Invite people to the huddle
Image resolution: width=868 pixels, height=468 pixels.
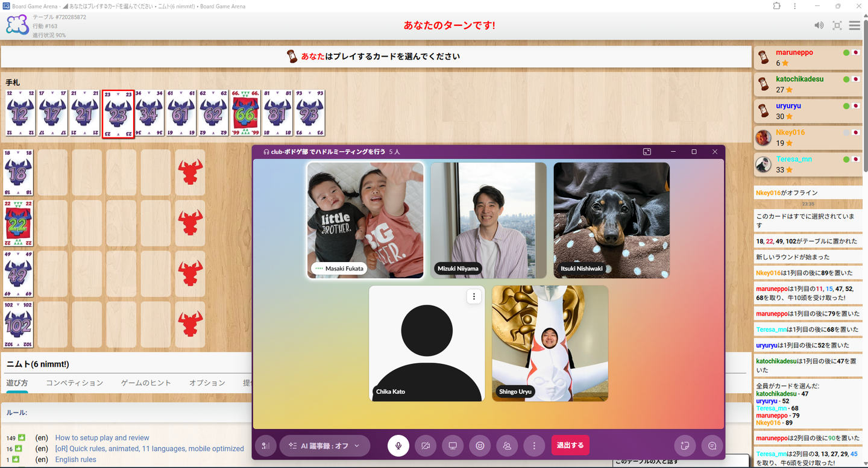(x=507, y=446)
